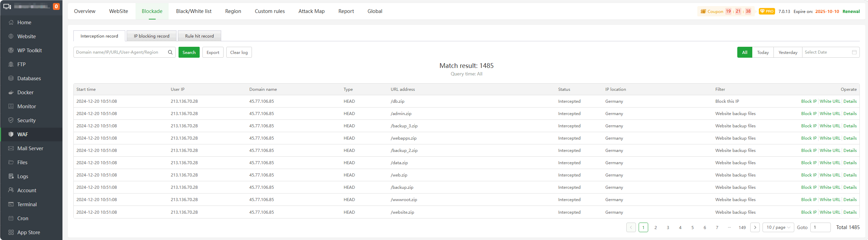
Task: Select the Today filter option
Action: click(763, 52)
